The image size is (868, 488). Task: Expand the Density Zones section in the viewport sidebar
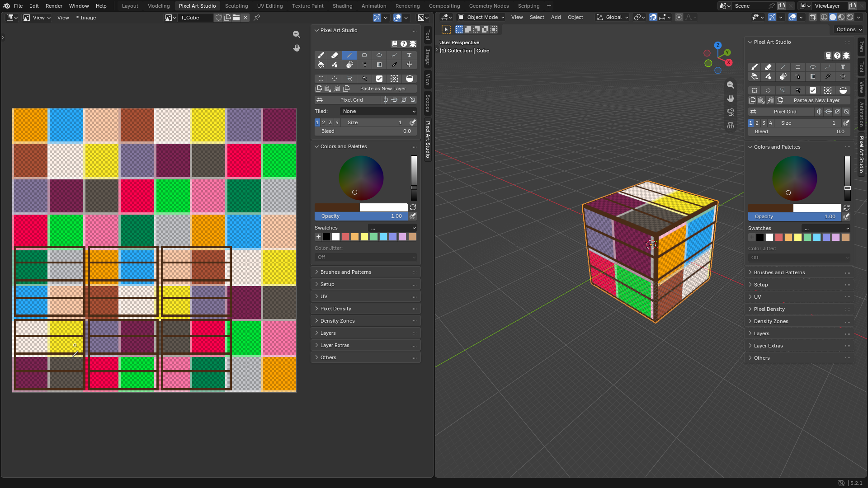(799, 321)
